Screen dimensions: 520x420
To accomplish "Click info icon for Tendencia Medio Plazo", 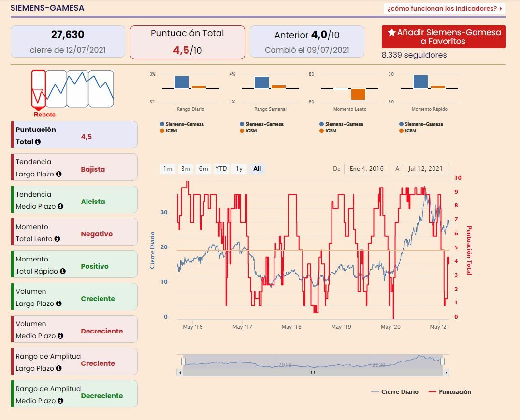I will 60,206.
